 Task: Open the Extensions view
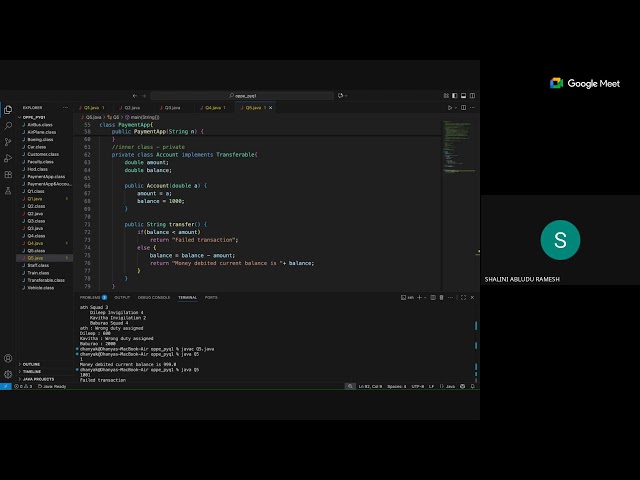(x=8, y=174)
